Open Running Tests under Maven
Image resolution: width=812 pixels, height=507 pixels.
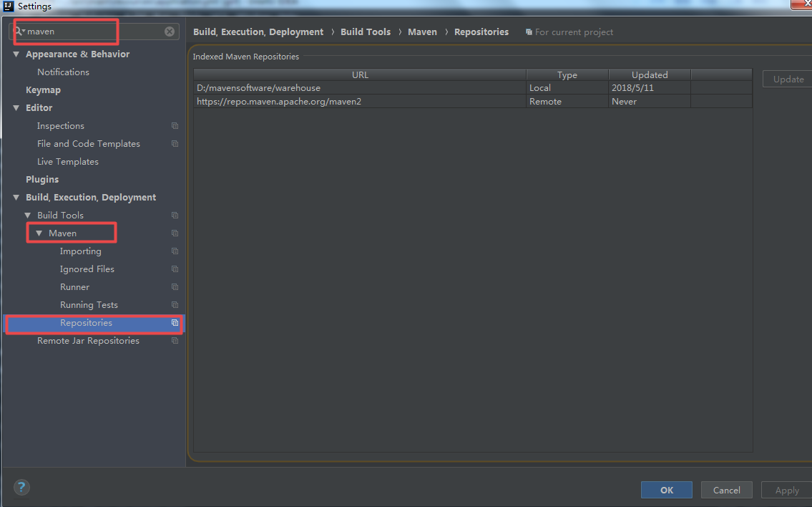(x=89, y=305)
